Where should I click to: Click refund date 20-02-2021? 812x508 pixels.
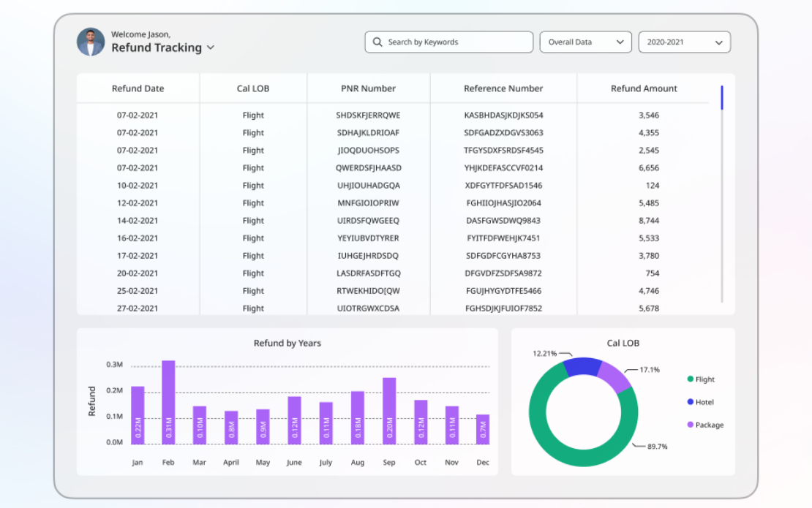(x=138, y=273)
